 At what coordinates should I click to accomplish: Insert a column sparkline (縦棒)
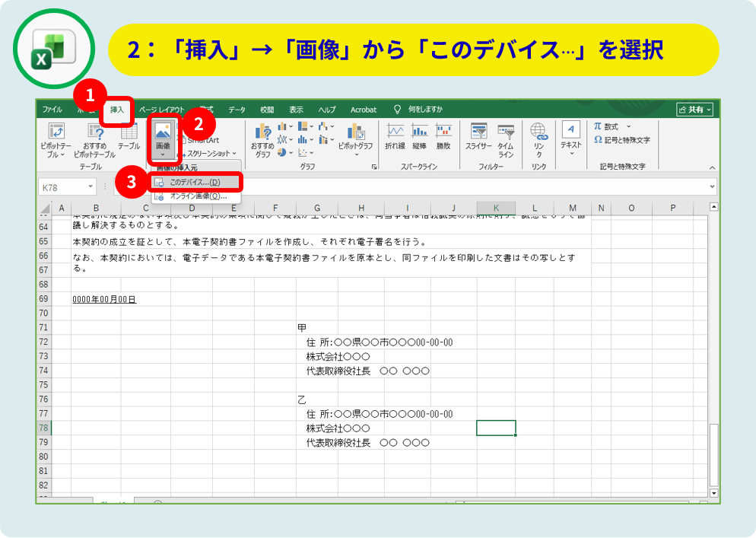click(419, 134)
